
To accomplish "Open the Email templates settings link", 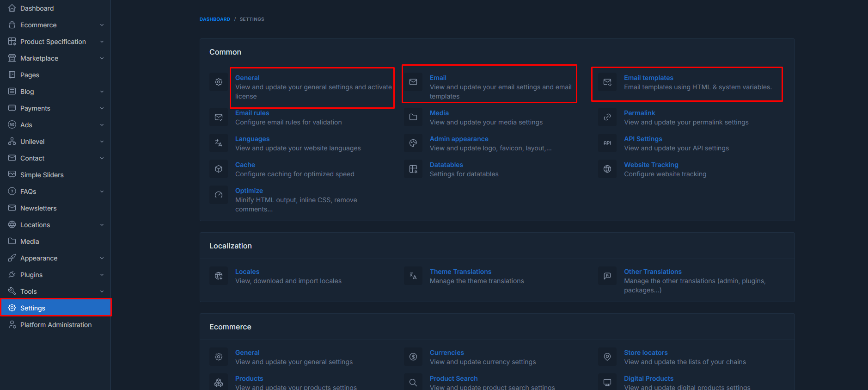I will point(648,78).
